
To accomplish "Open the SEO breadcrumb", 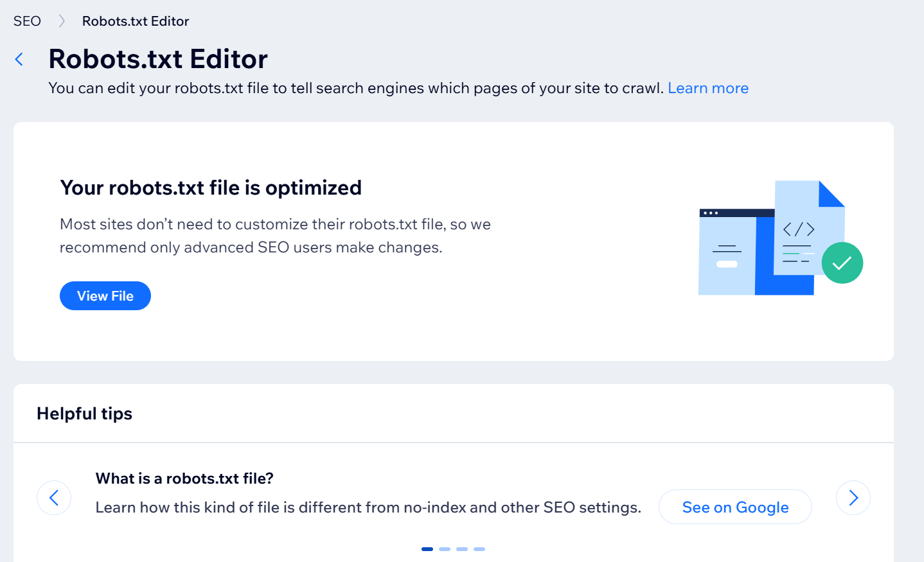I will pyautogui.click(x=27, y=21).
